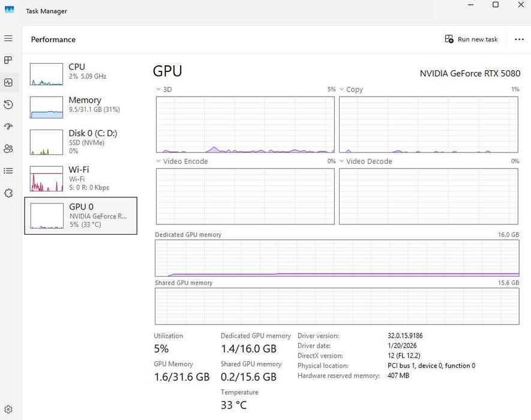Click driver version 32.0.15.9186
Viewport: 531px width, 420px height.
405,335
